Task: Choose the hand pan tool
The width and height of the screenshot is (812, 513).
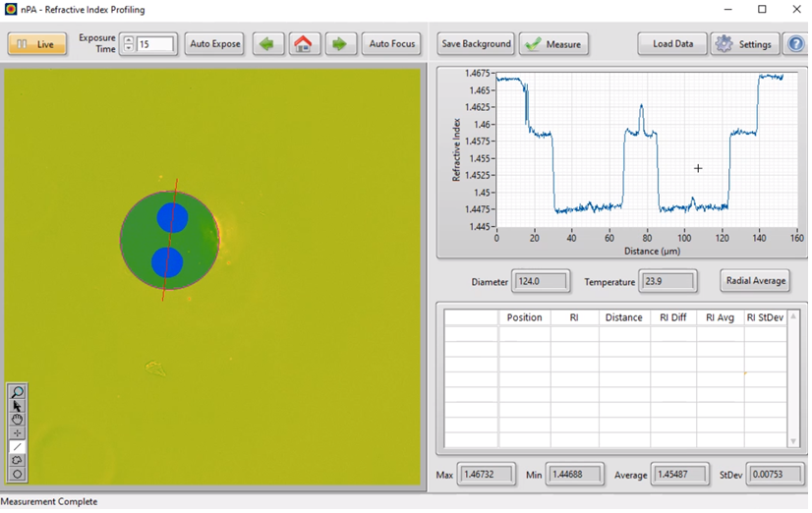Action: [x=18, y=420]
